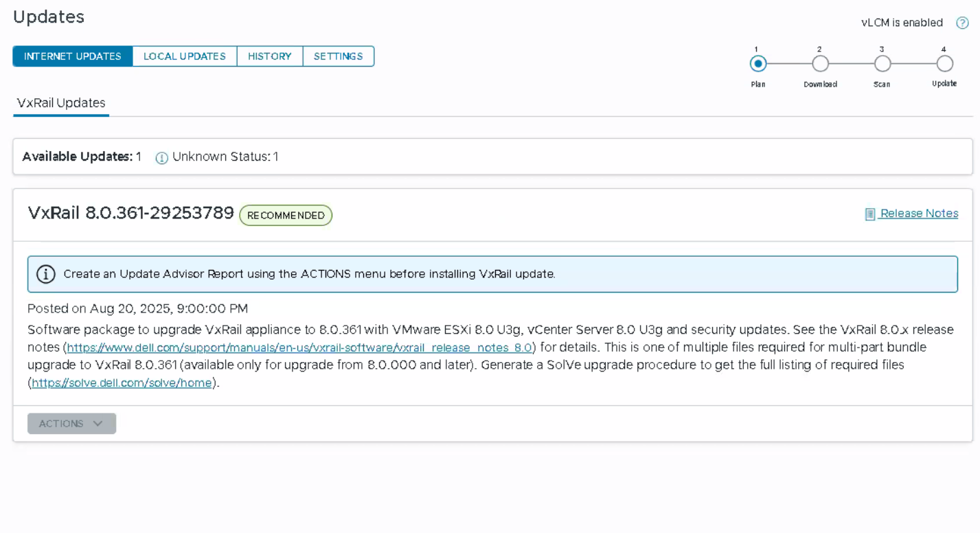Click the Download step circle
This screenshot has width=980, height=533.
[x=820, y=64]
